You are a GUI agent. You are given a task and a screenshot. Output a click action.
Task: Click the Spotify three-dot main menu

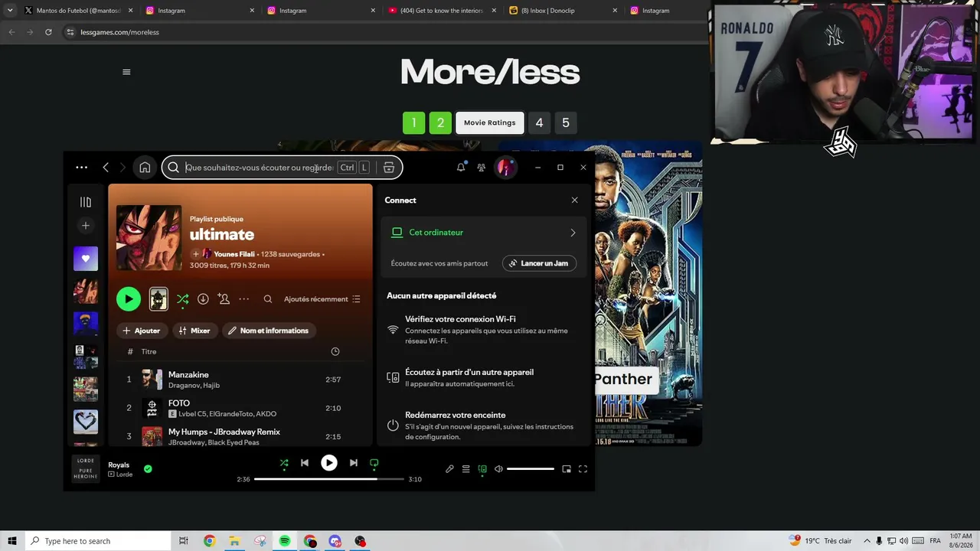point(81,168)
